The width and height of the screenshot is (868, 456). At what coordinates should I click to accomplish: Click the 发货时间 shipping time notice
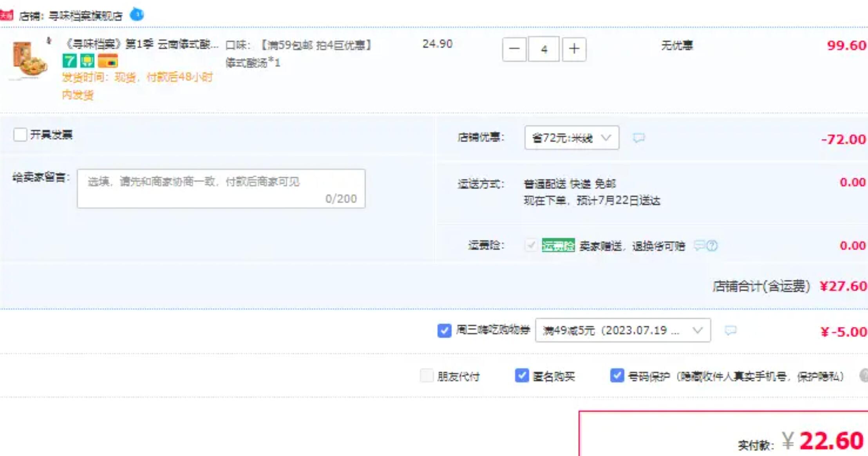pyautogui.click(x=137, y=86)
